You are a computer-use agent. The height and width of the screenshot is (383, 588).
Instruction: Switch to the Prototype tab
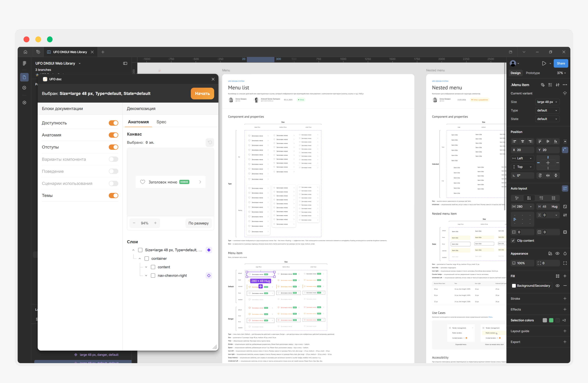tap(533, 73)
